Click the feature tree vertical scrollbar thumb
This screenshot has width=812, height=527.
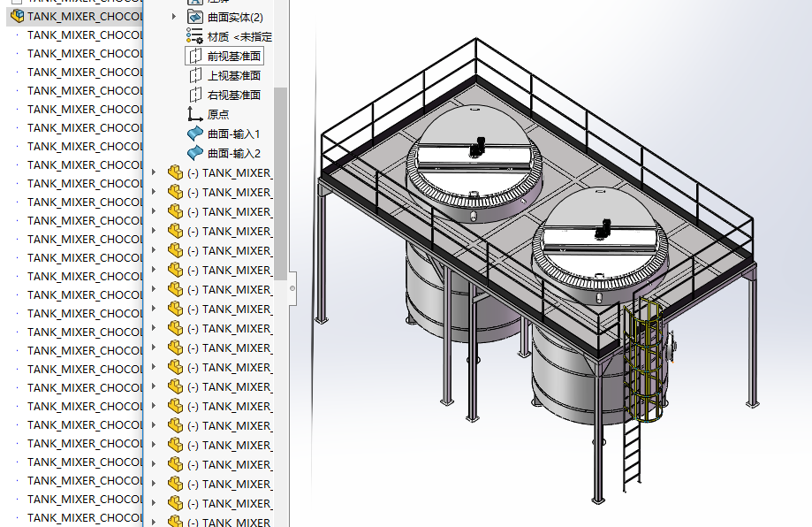pyautogui.click(x=280, y=184)
